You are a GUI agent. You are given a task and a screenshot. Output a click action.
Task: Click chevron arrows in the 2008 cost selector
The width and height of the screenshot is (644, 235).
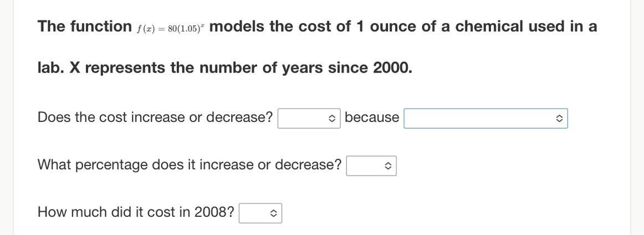273,213
